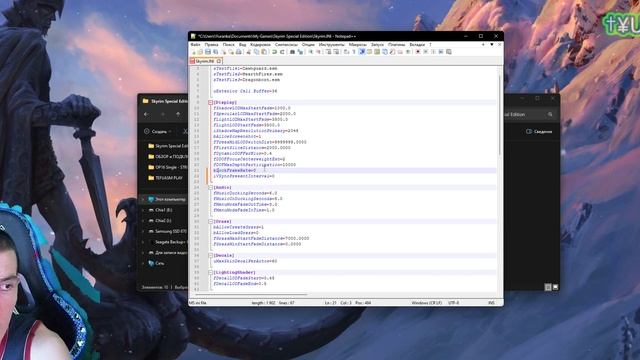Toggle word wrap in toolbar
The image size is (640, 360).
pyautogui.click(x=346, y=52)
